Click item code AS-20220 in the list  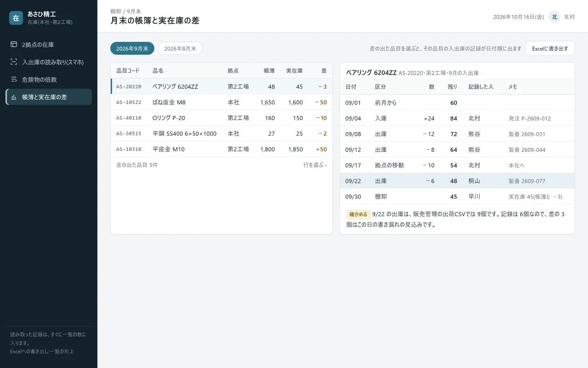pyautogui.click(x=129, y=86)
